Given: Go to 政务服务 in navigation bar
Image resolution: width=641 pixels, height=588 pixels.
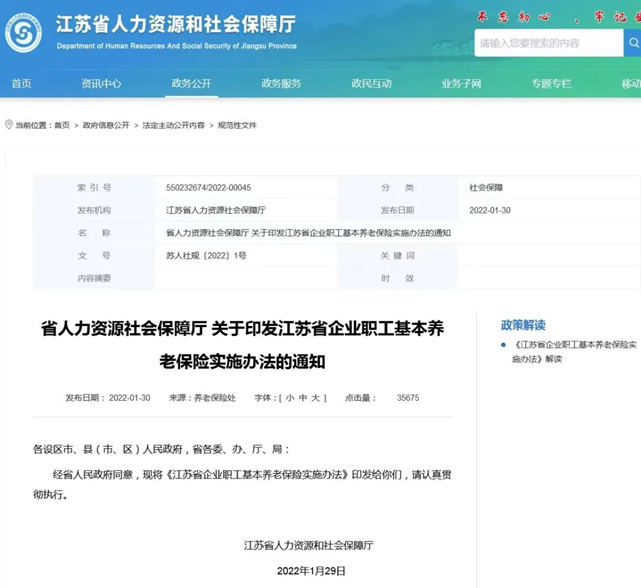Looking at the screenshot, I should click(281, 84).
